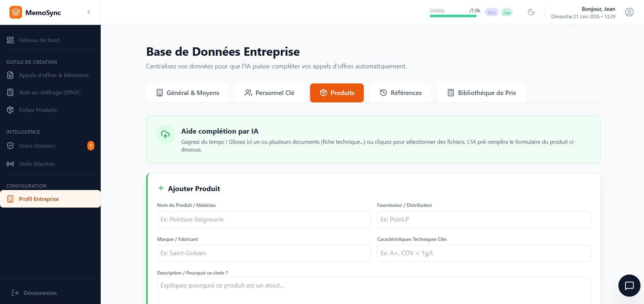The height and width of the screenshot is (304, 644).
Task: Click the 'OUTILS DE CRÉATION' section label
Action: pos(32,62)
